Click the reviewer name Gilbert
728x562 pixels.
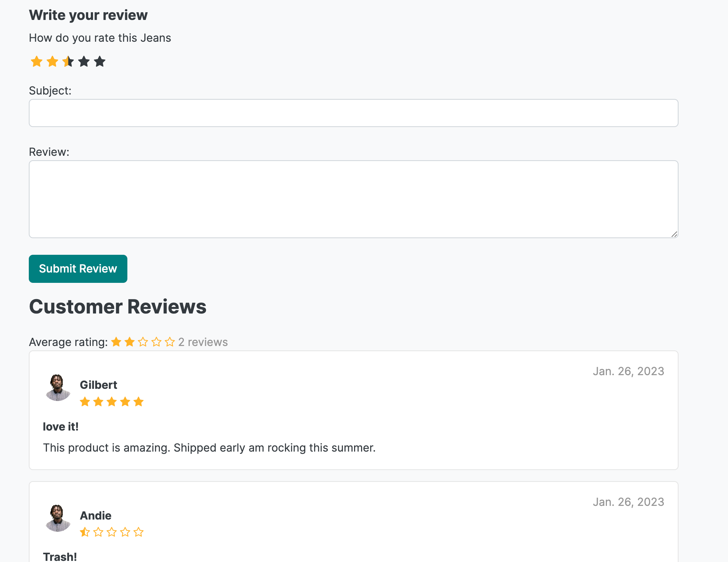pyautogui.click(x=99, y=385)
